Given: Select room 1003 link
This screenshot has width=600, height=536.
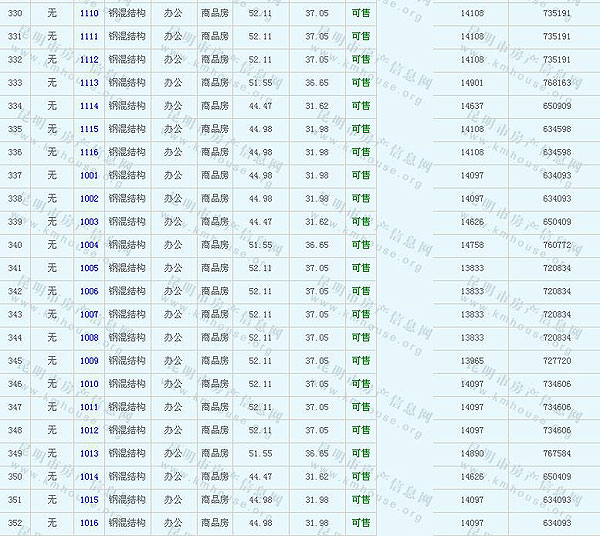Looking at the screenshot, I should [89, 222].
